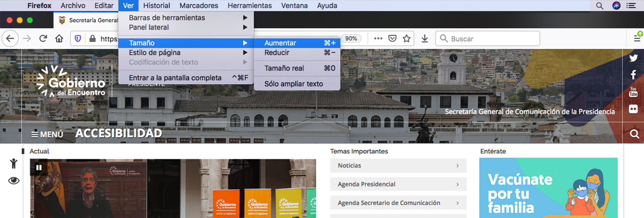Screen dimensions: 644x218
Task: Bookmark this page with star icon
Action: coord(406,39)
